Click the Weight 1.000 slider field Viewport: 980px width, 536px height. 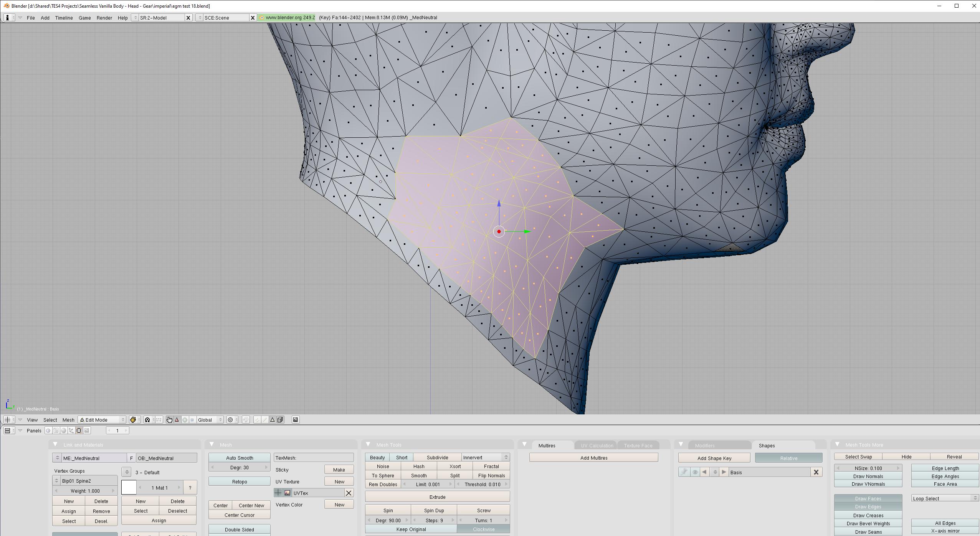(85, 491)
